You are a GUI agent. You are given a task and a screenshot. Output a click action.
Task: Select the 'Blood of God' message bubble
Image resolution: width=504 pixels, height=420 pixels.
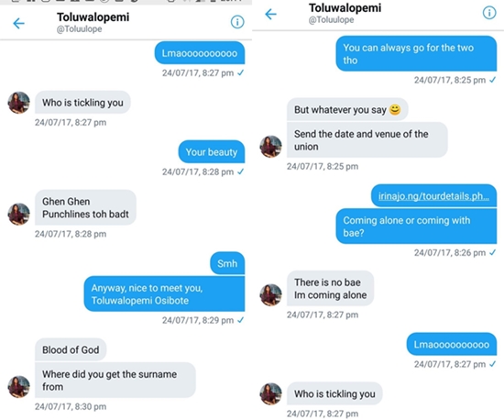coord(71,349)
